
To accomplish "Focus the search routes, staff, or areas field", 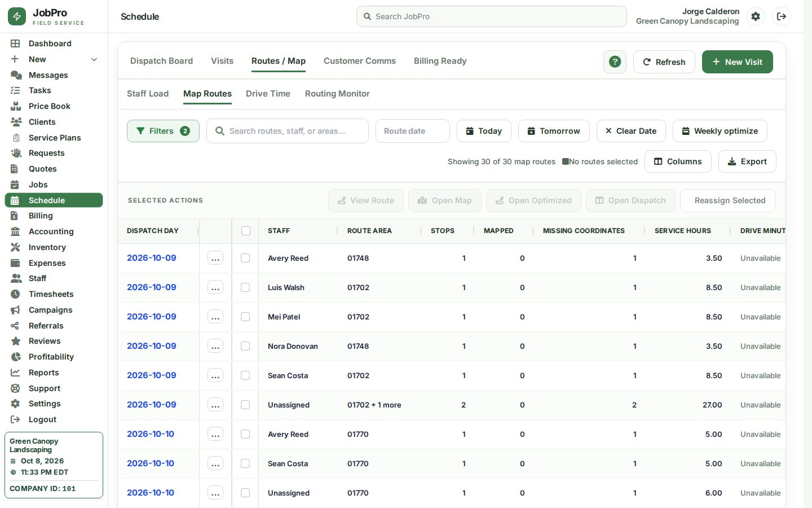I will (288, 131).
